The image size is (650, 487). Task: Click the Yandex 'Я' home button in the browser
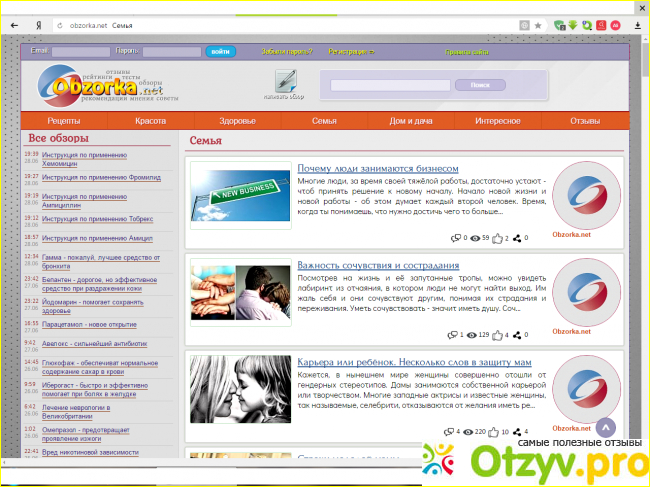(37, 23)
